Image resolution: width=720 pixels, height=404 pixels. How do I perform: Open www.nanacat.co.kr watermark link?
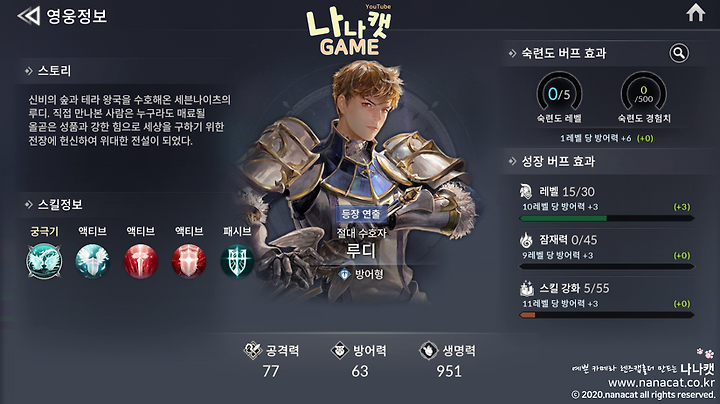click(x=661, y=382)
